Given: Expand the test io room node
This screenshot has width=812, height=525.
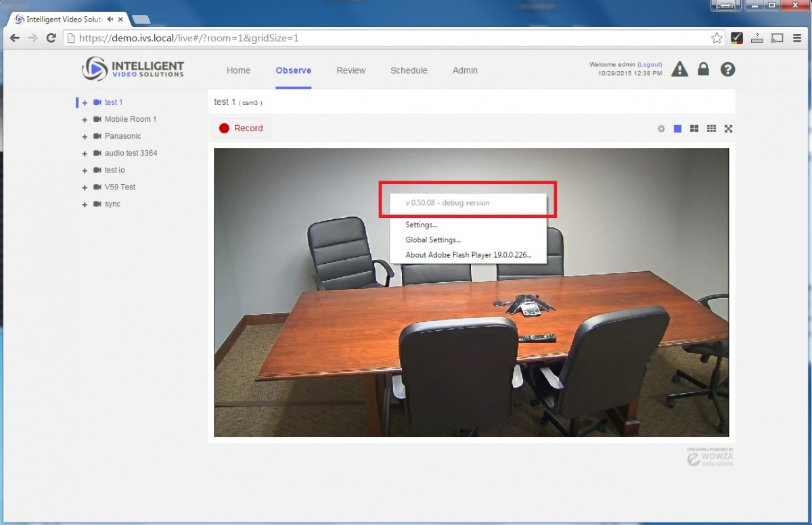Looking at the screenshot, I should pos(85,170).
